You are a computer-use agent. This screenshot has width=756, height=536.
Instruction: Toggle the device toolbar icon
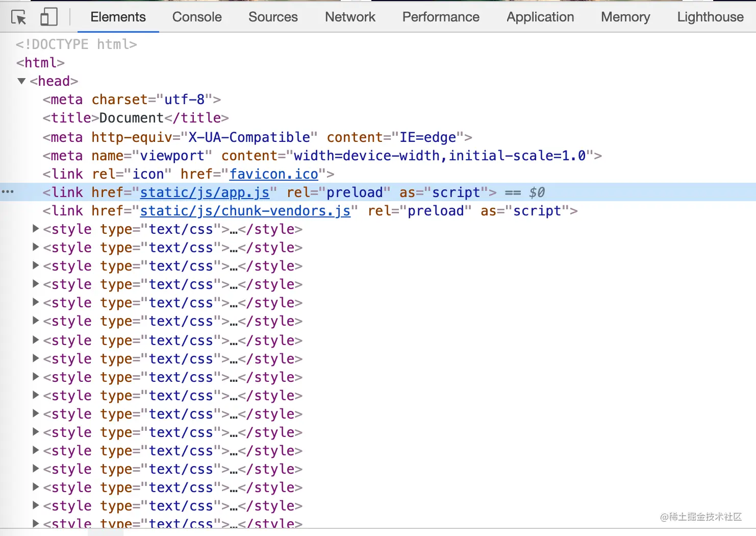pyautogui.click(x=48, y=17)
